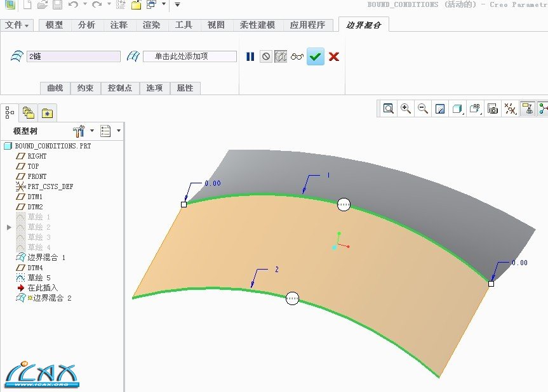
Task: Switch to the 模型 ribbon tab
Action: 55,25
